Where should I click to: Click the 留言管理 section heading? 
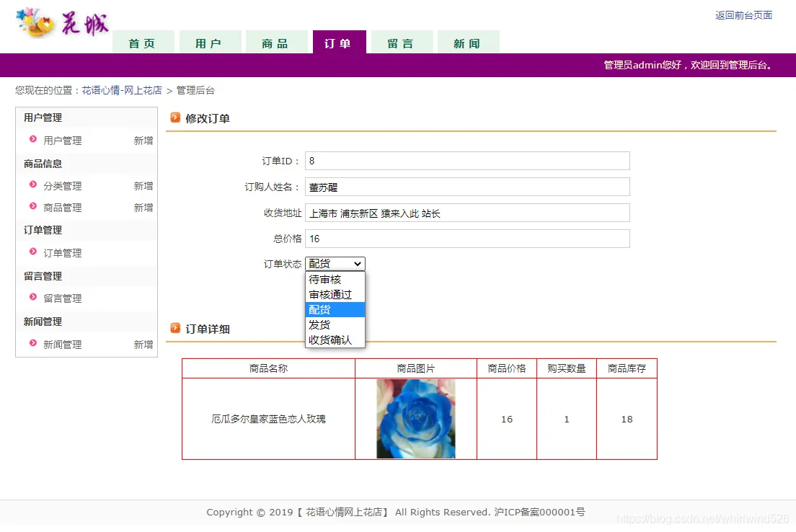[43, 276]
